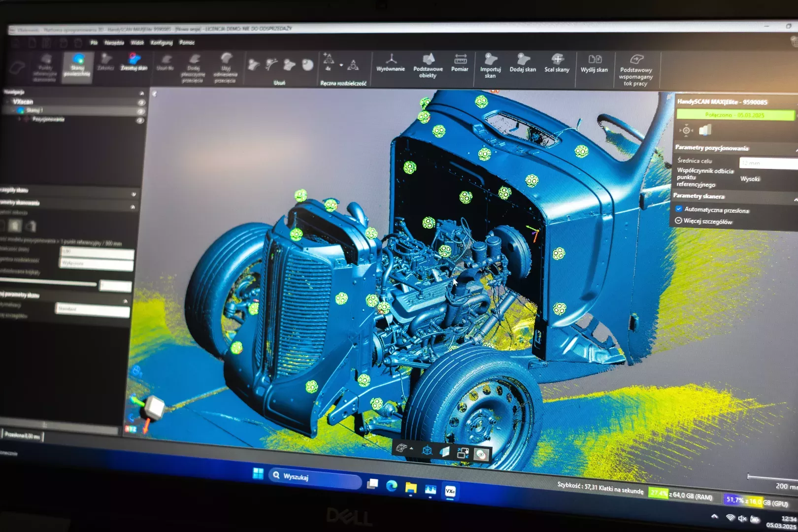798x532 pixels.
Task: Hide the Pozycjonowanie tree item
Action: click(x=140, y=120)
